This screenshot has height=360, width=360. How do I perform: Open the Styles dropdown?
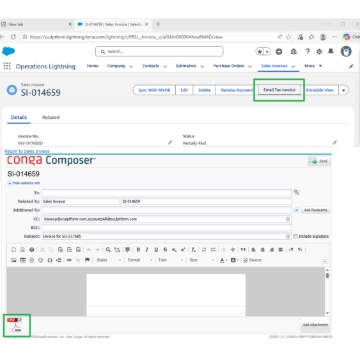point(109,260)
